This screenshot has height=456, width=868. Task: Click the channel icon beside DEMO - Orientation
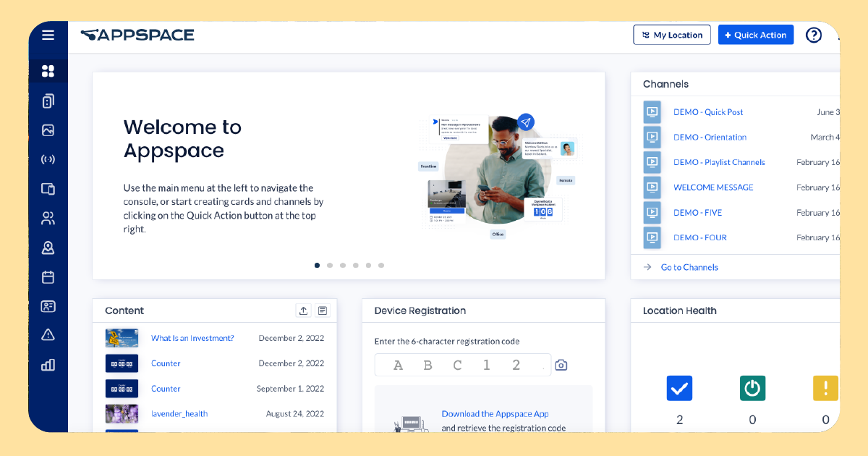click(x=652, y=137)
